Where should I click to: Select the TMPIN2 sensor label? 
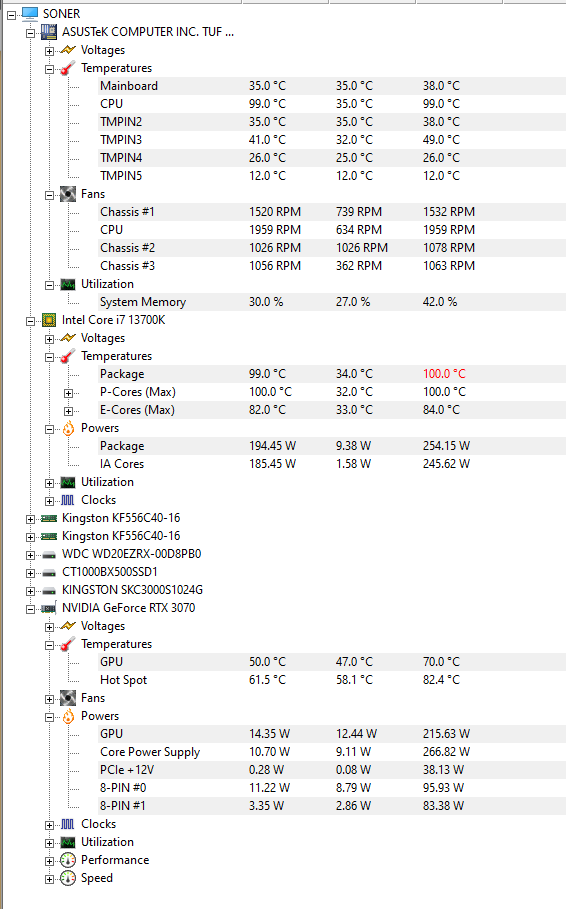[x=121, y=122]
